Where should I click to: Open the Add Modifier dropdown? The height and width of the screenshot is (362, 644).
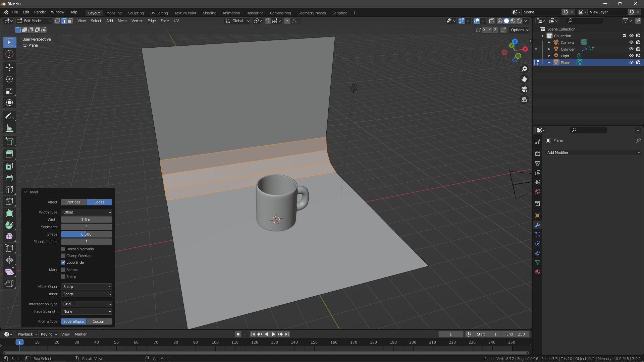593,153
